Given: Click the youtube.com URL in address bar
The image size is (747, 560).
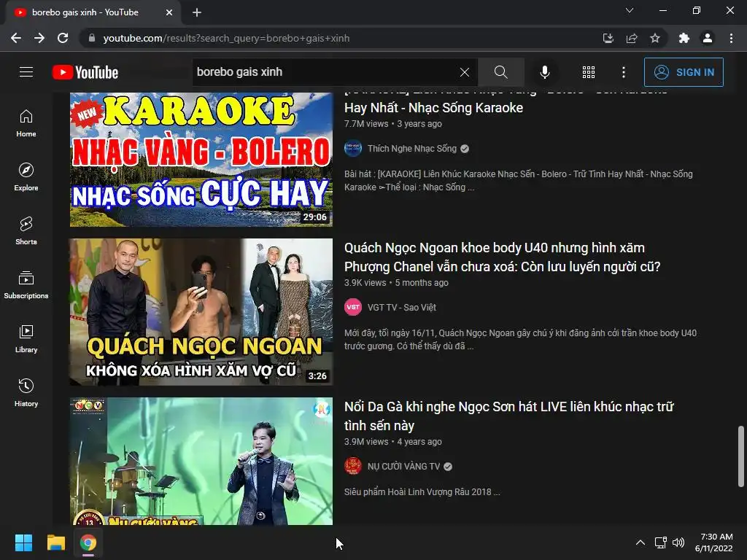Looking at the screenshot, I should (x=226, y=38).
